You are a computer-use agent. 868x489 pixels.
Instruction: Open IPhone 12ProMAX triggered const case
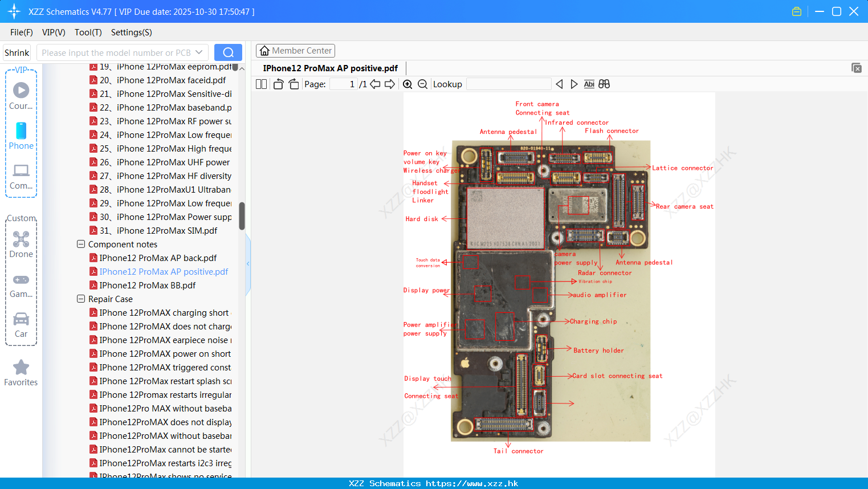160,368
